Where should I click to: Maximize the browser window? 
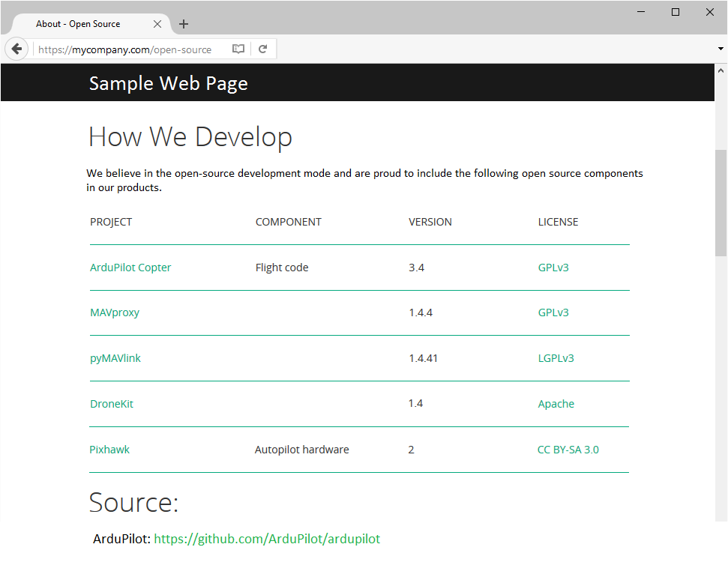pos(676,12)
